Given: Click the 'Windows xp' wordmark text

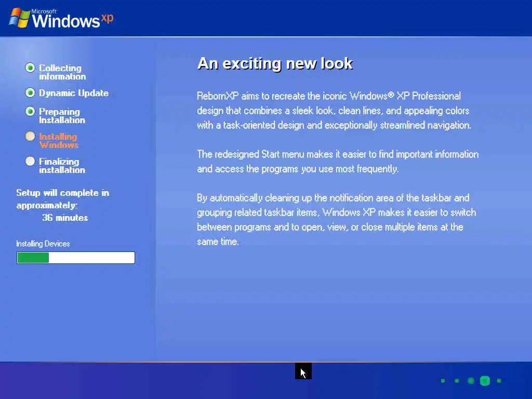Looking at the screenshot, I should (x=73, y=19).
